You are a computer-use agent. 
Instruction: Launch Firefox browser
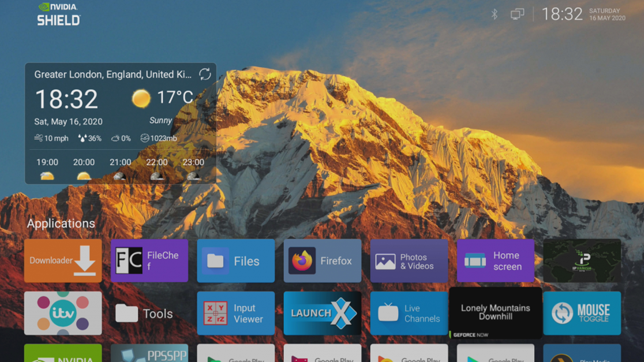322,260
